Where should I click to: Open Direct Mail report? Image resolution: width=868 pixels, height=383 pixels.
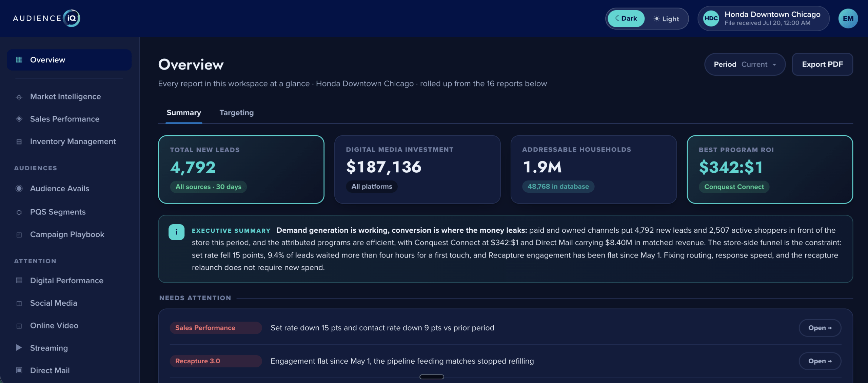coord(69,370)
